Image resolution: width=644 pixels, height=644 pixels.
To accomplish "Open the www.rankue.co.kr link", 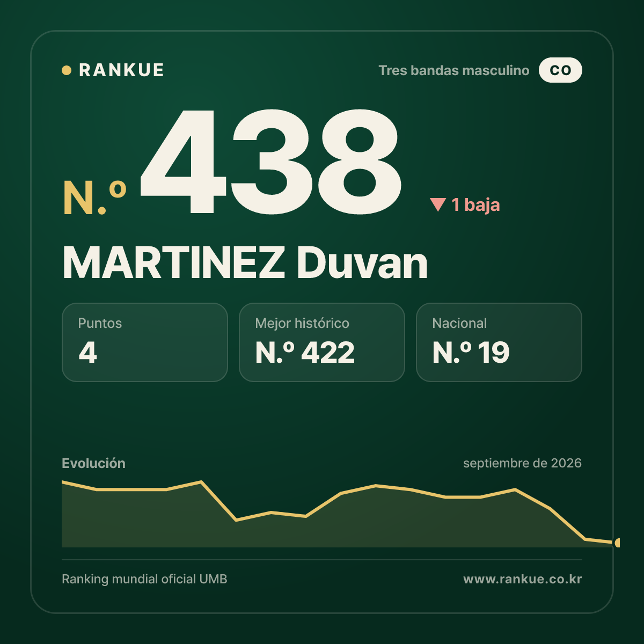I will tap(522, 579).
